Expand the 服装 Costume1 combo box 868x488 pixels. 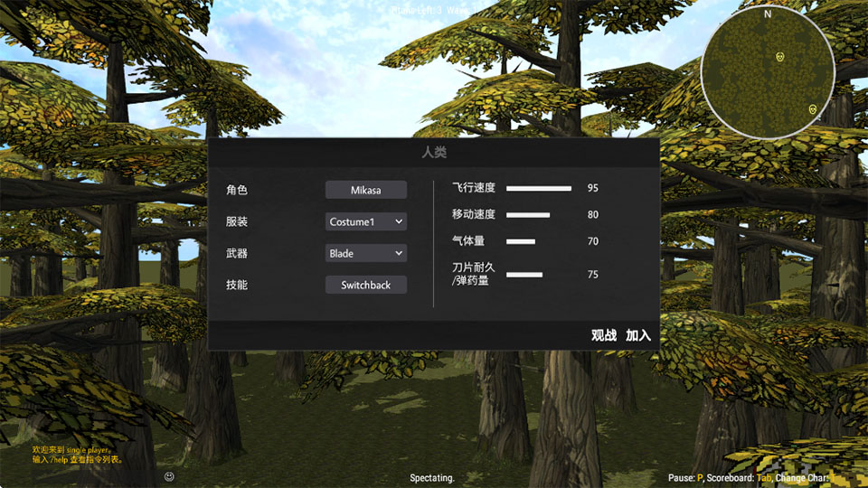[x=366, y=221]
